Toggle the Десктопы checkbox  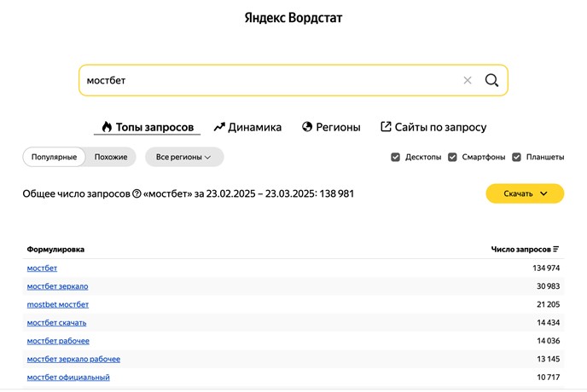pyautogui.click(x=395, y=157)
